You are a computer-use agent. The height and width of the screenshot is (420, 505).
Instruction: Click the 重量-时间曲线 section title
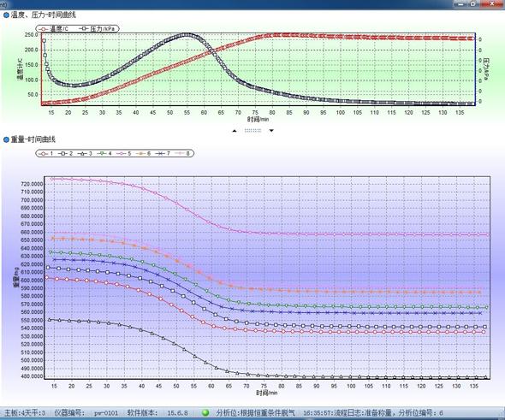click(x=33, y=139)
